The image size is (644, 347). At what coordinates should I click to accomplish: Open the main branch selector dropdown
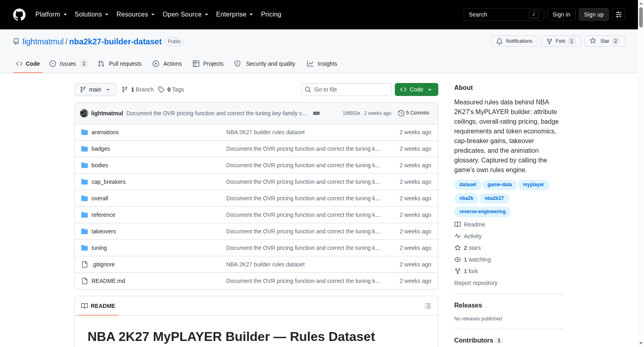95,89
